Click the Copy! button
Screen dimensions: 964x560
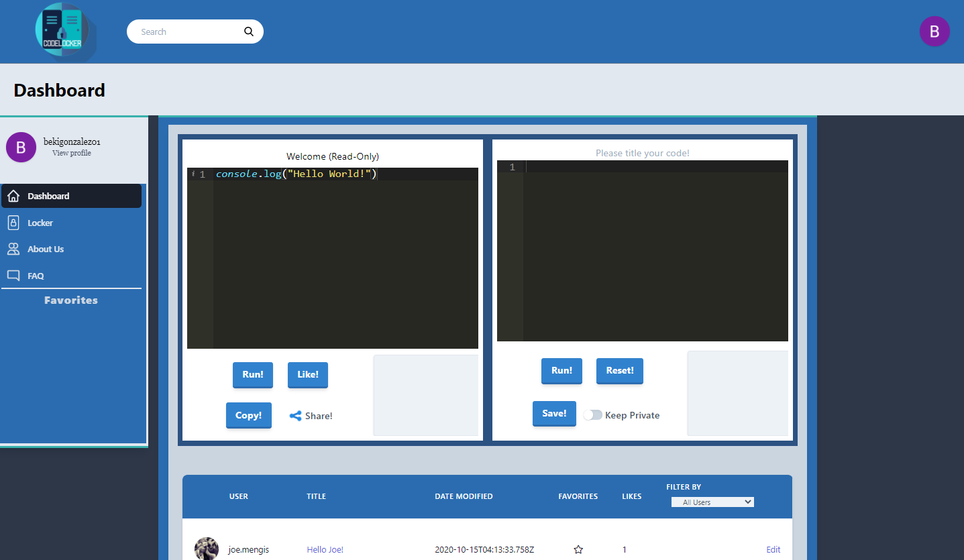[x=248, y=415]
